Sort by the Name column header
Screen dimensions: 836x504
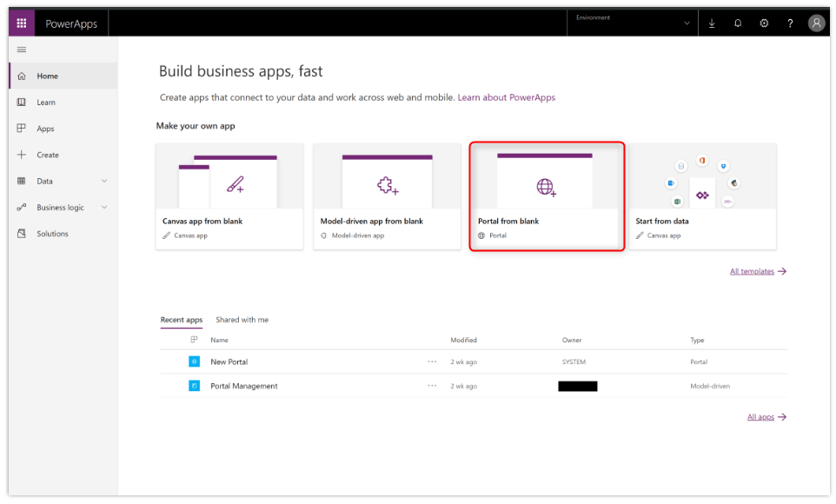click(x=219, y=340)
